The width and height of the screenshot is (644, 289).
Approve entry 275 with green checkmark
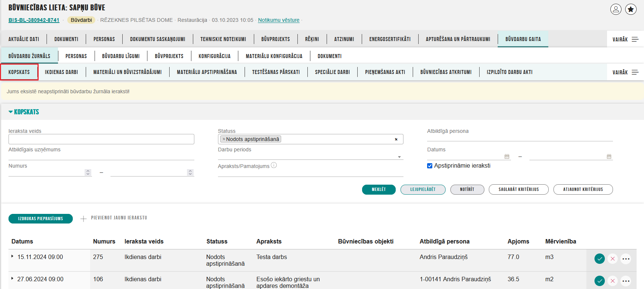[599, 259]
